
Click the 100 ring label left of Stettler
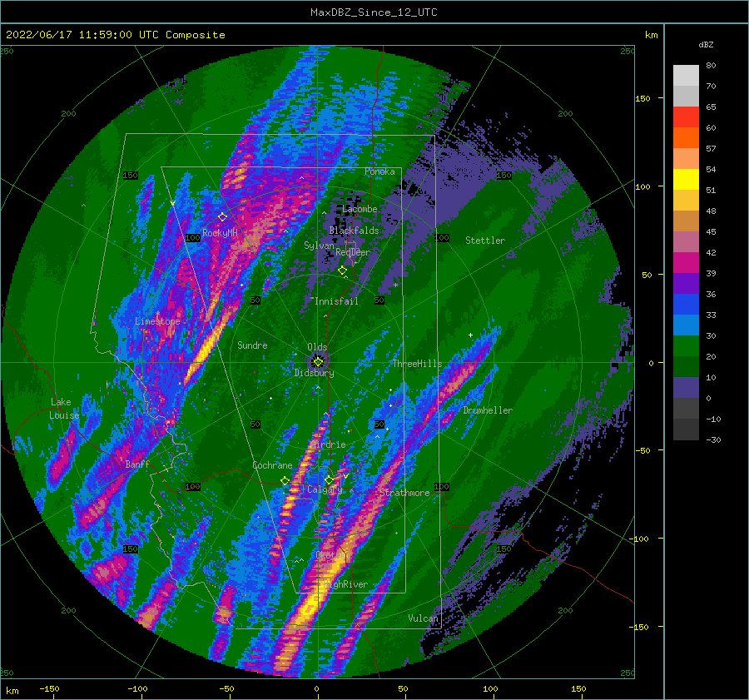(x=442, y=237)
